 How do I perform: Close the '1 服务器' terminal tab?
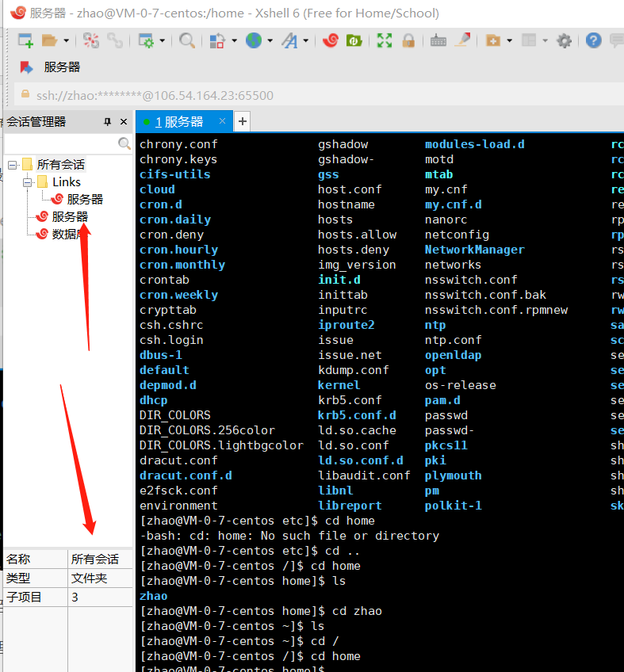[x=222, y=121]
